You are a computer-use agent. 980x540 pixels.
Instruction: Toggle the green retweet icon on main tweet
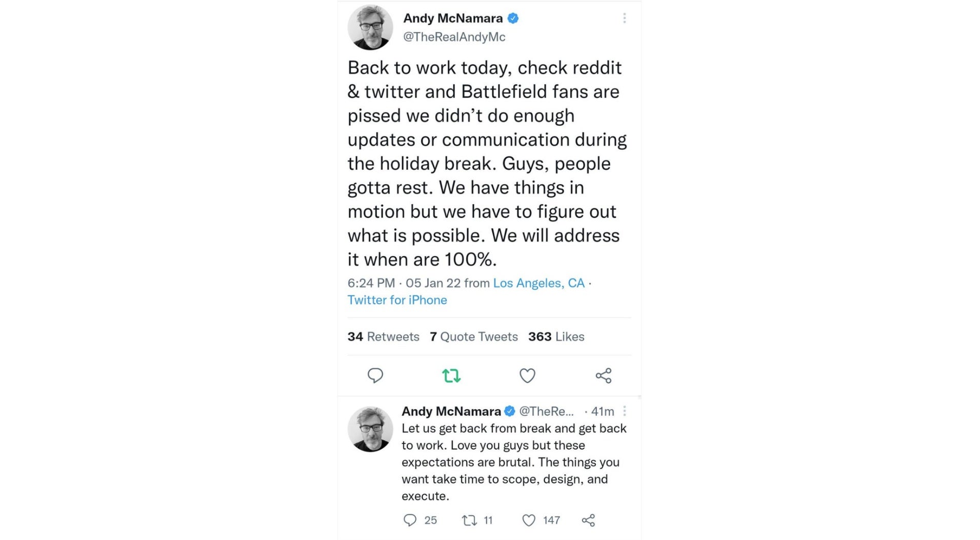[451, 375]
